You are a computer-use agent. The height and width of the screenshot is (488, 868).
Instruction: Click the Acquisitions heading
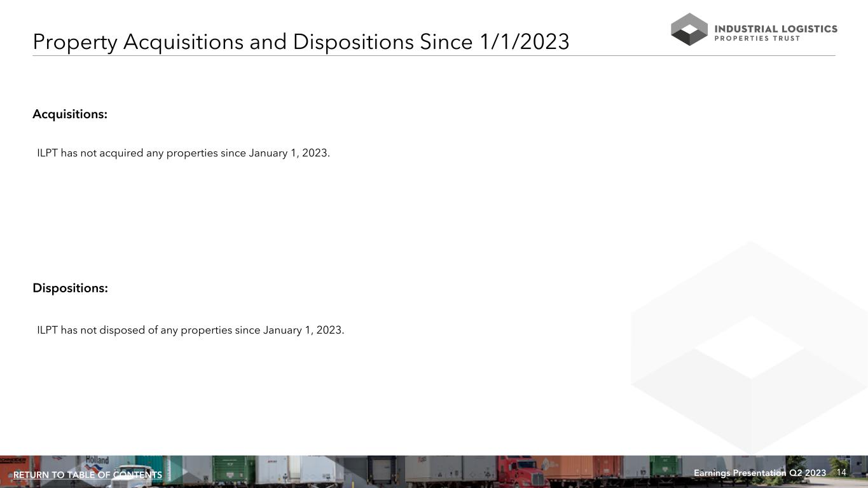click(70, 114)
